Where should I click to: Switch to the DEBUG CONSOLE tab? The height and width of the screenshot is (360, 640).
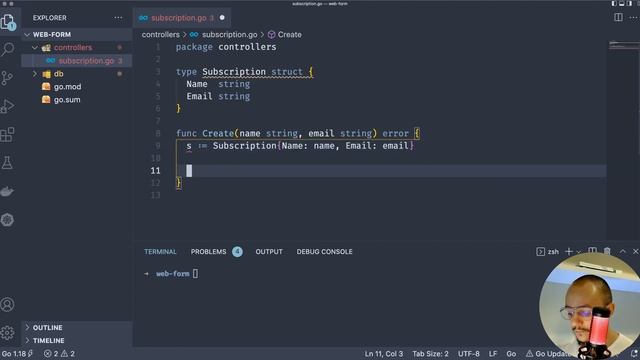click(324, 251)
